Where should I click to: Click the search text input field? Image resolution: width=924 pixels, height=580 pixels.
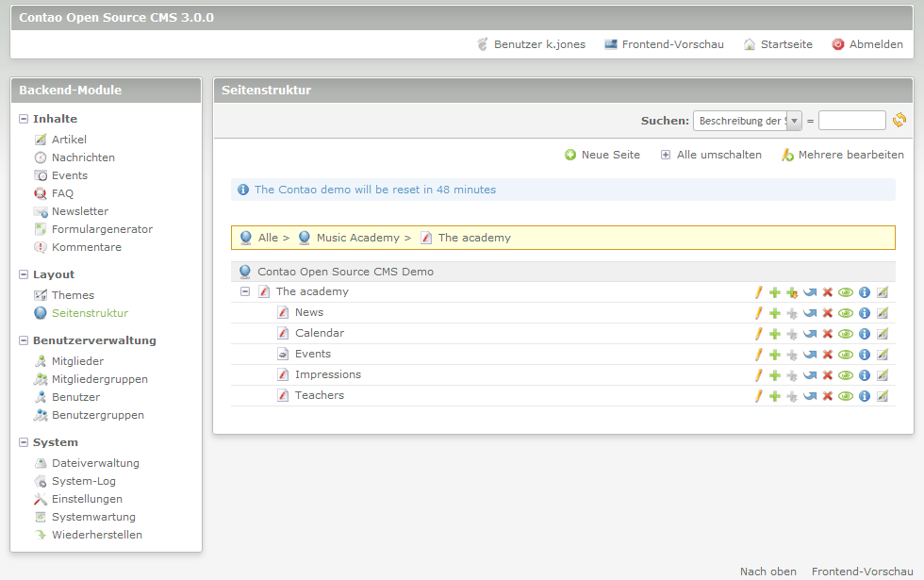[852, 121]
